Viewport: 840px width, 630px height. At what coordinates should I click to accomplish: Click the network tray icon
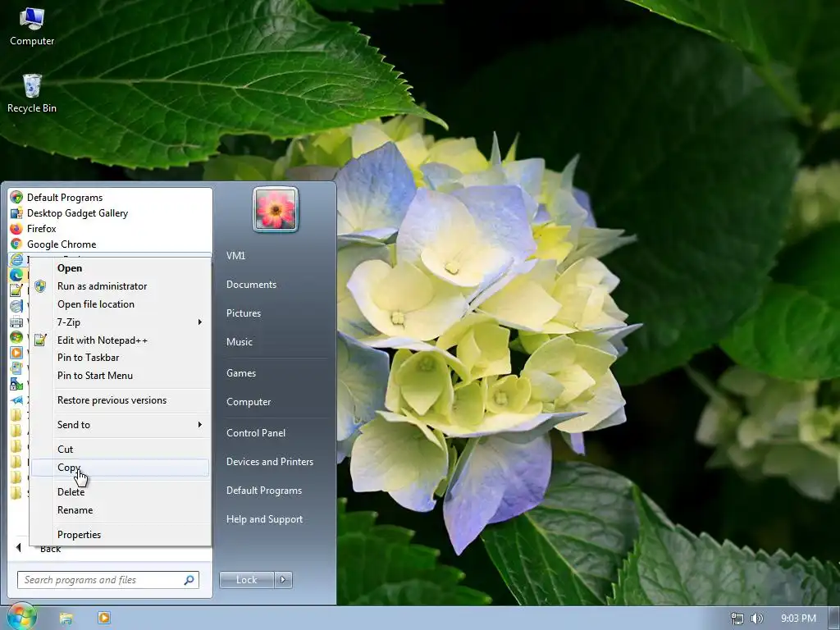[737, 619]
